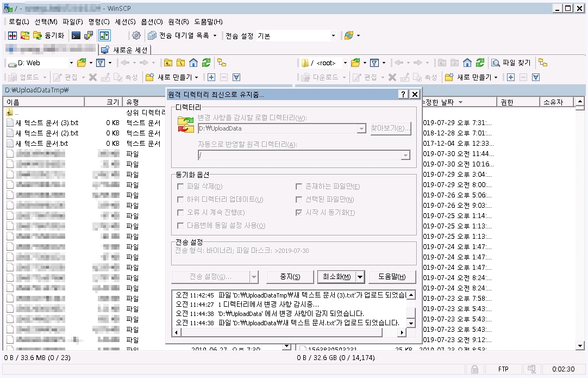Open the 파일(F) menu
This screenshot has height=378, width=588.
coord(73,22)
